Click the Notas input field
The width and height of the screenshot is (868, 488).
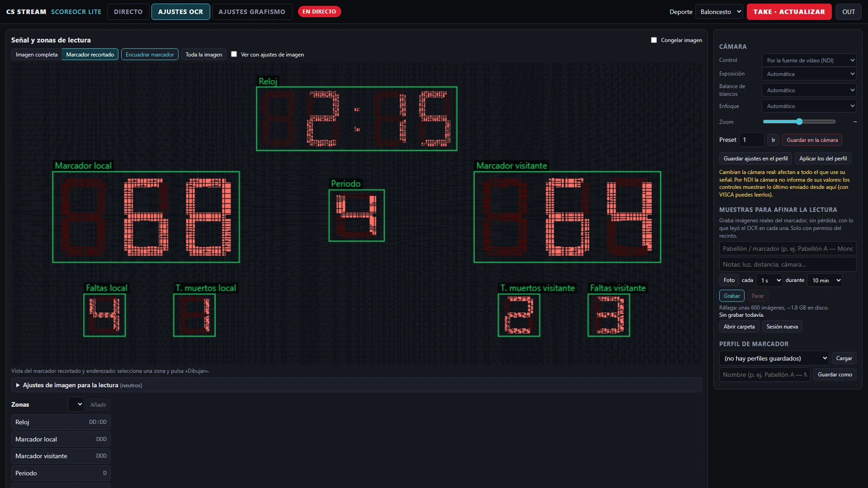tap(788, 264)
